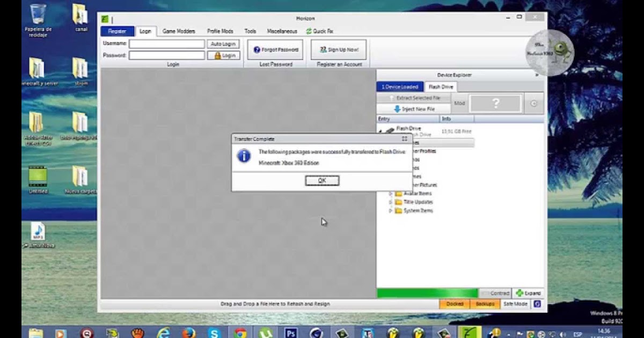
Task: Open uTorrent from the taskbar
Action: coord(265,333)
